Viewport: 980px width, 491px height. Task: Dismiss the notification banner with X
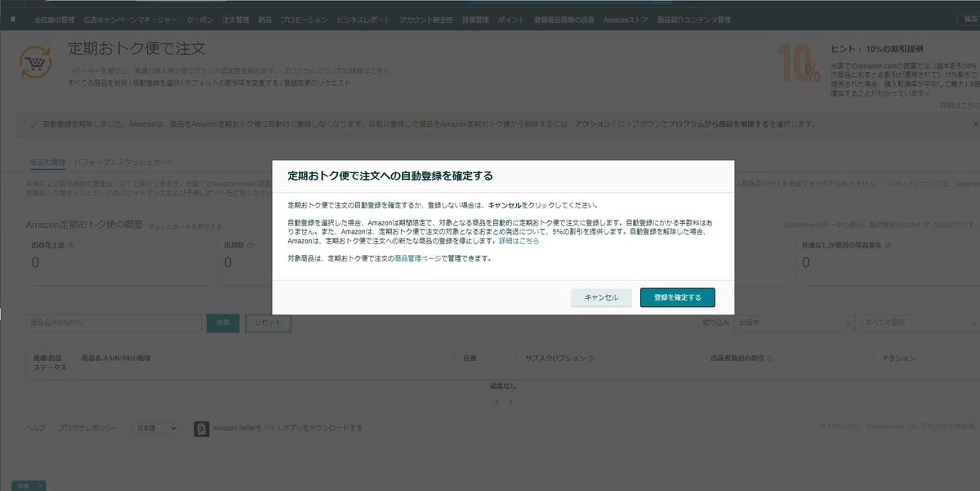pyautogui.click(x=975, y=124)
